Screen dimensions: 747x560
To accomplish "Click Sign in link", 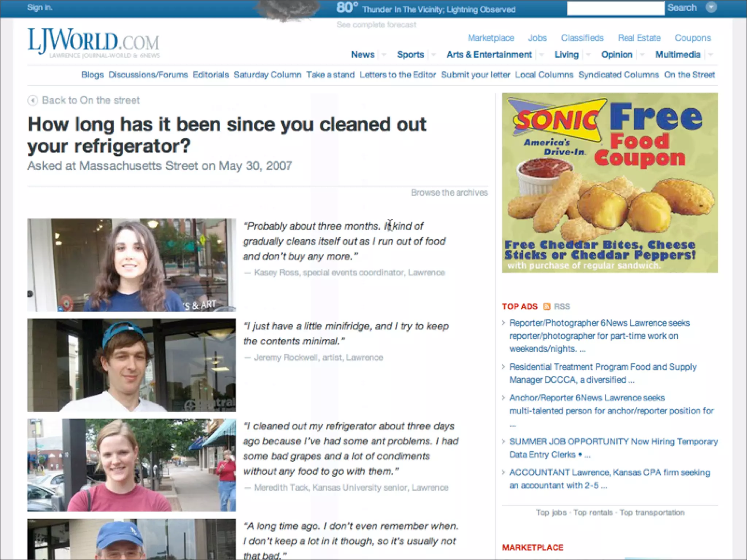I will pos(40,8).
